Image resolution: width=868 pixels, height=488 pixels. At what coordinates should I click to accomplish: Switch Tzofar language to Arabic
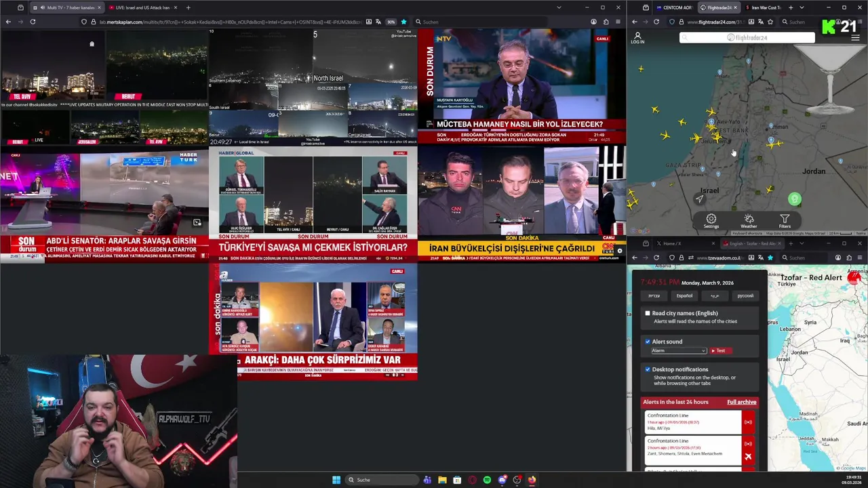pos(715,296)
